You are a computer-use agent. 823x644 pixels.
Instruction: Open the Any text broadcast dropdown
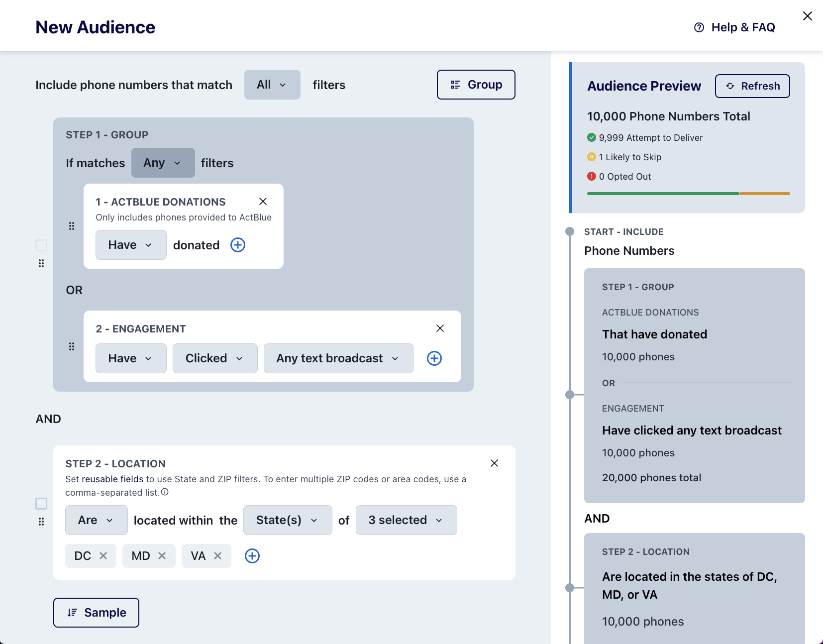point(338,358)
